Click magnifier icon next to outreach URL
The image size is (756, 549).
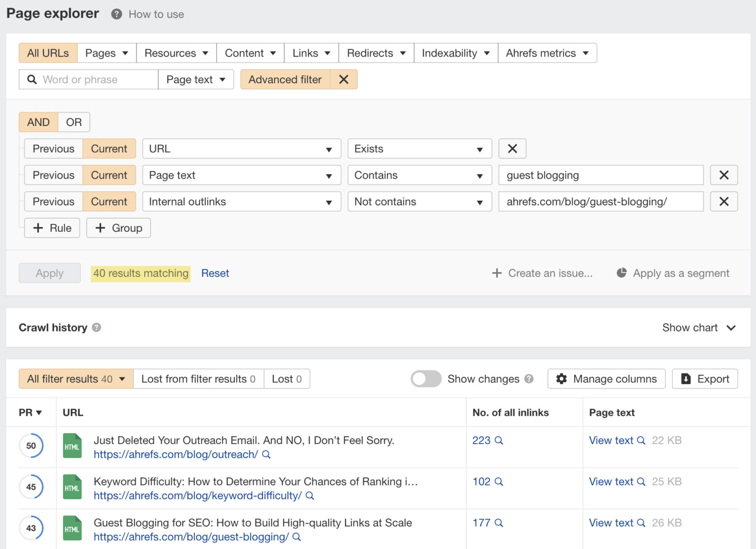[266, 455]
